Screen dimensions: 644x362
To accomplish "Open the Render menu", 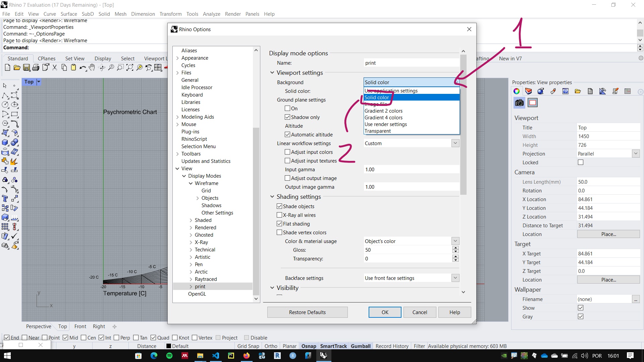I will tap(233, 14).
